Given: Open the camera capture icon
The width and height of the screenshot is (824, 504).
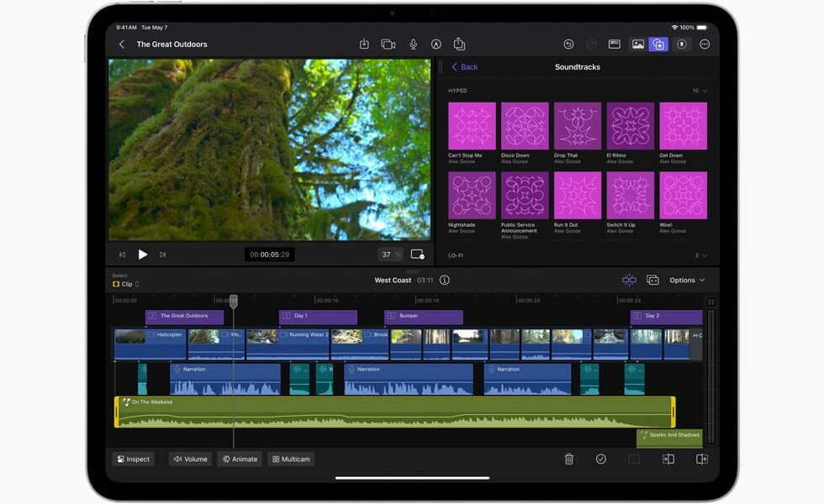Looking at the screenshot, I should pyautogui.click(x=388, y=45).
